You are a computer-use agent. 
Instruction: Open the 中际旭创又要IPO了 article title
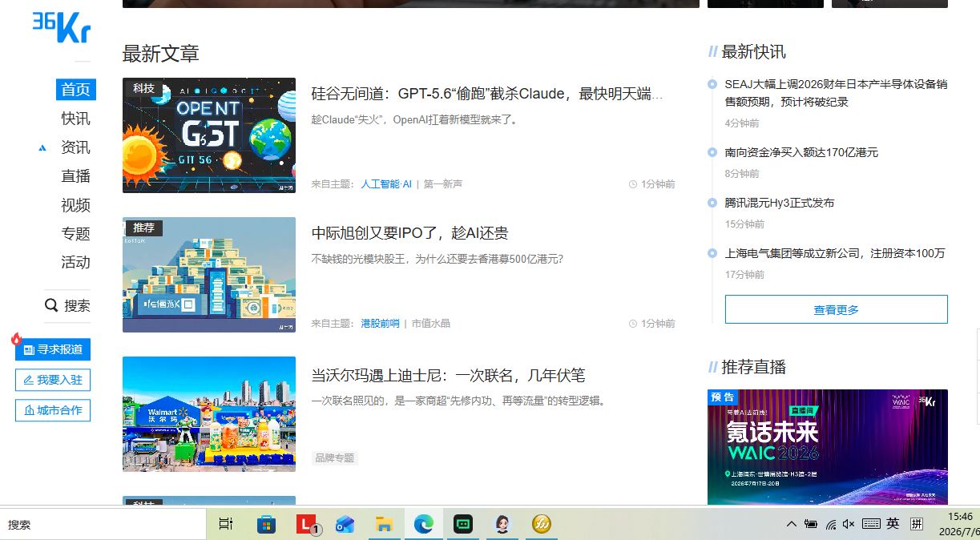pyautogui.click(x=409, y=233)
